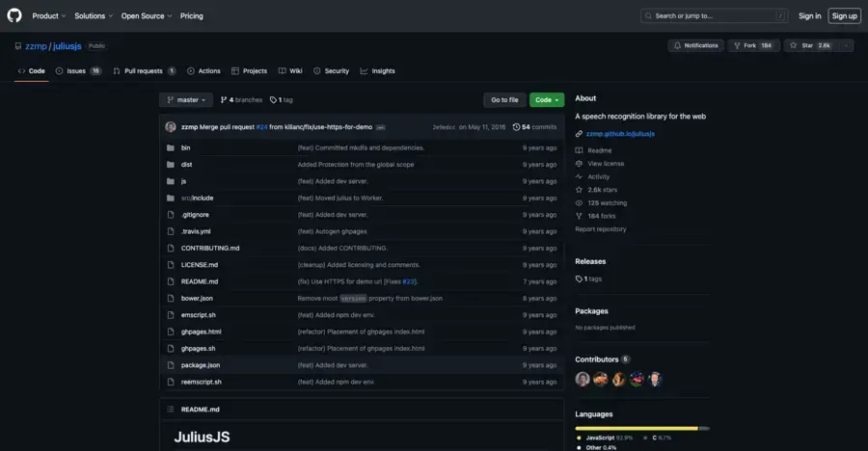View the 4 branches link
The height and width of the screenshot is (451, 868).
[x=241, y=99]
